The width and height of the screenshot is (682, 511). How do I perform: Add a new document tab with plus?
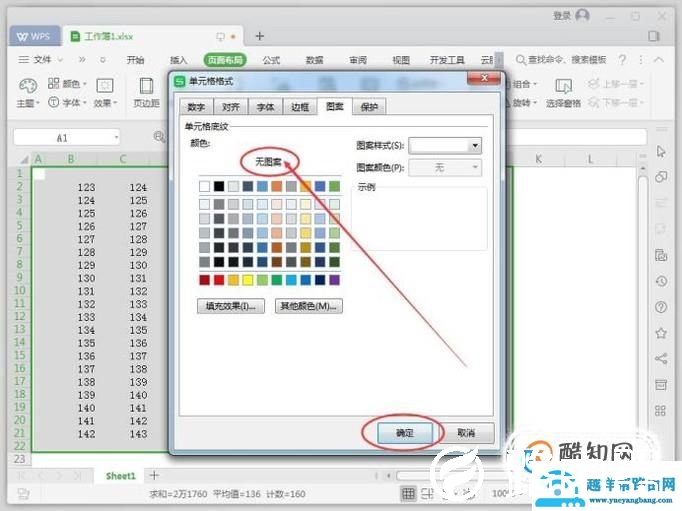point(260,36)
